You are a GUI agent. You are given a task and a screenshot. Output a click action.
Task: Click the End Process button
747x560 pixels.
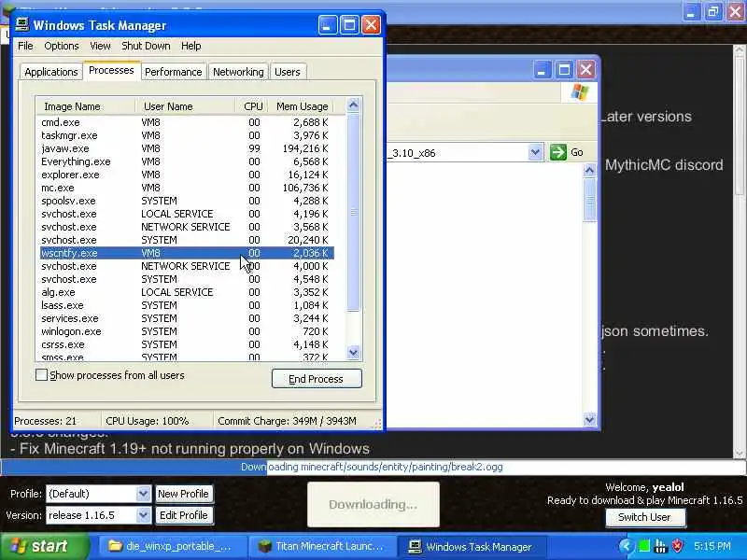(317, 379)
